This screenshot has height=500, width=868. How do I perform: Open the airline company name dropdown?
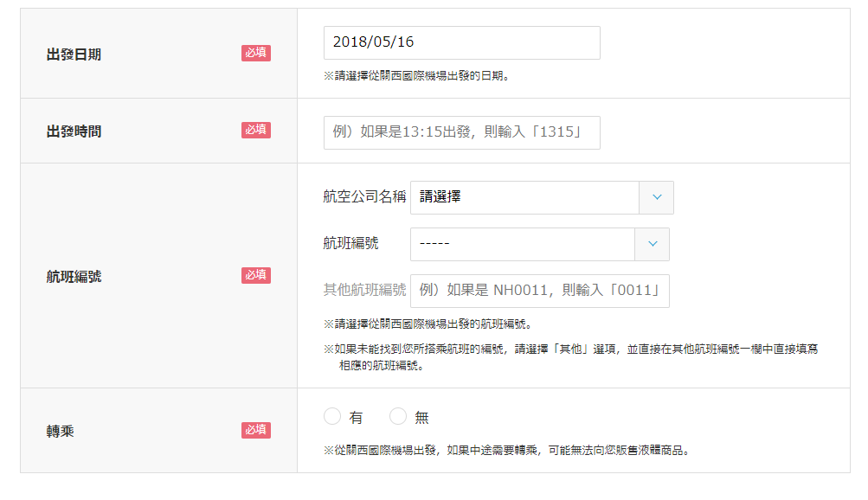pos(542,197)
